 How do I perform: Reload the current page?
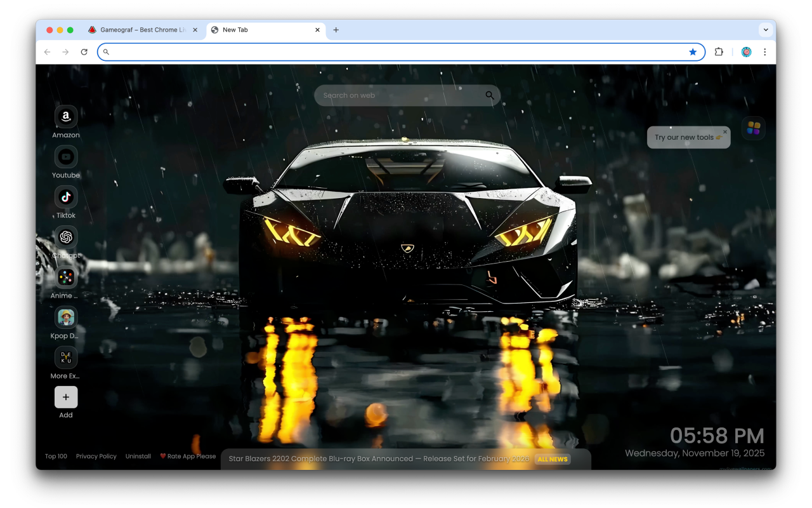pyautogui.click(x=84, y=52)
